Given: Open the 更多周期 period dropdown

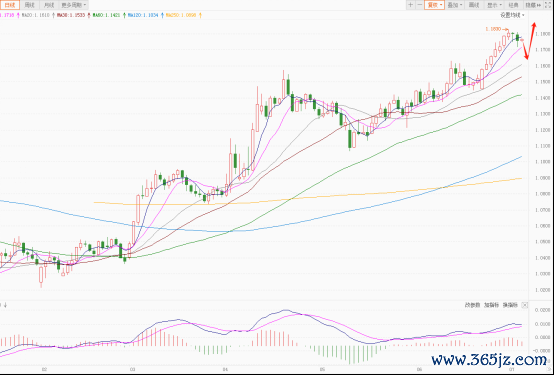Looking at the screenshot, I should (73, 5).
